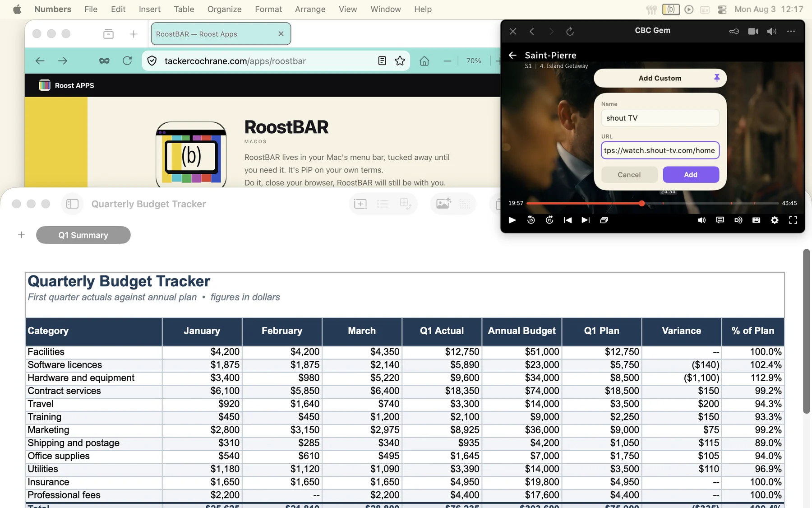
Task: Click the Roost APPS logo link
Action: tap(67, 85)
